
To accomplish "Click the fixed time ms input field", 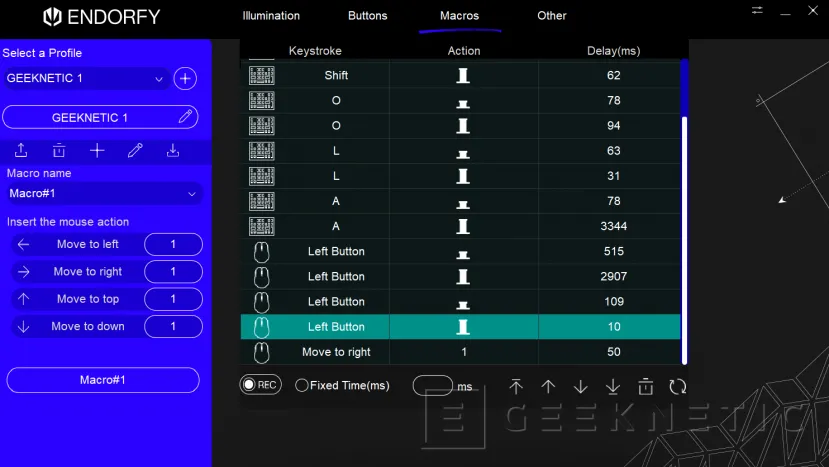I will (433, 386).
